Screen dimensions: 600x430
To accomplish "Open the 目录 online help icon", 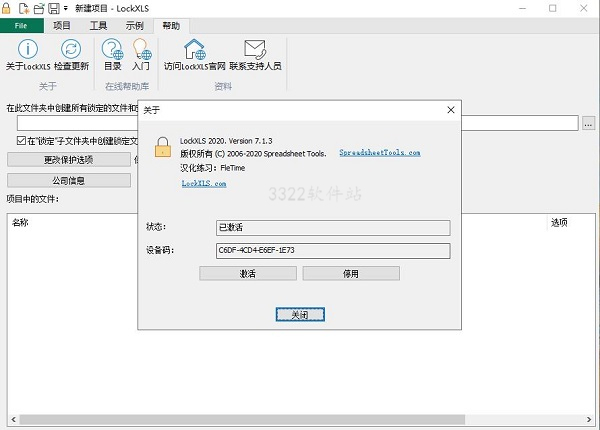I will point(112,49).
